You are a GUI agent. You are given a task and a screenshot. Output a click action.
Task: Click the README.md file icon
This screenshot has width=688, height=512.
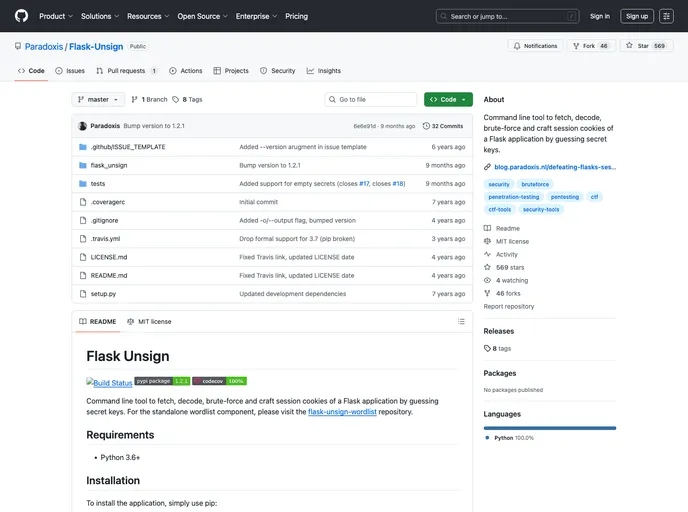click(x=82, y=276)
